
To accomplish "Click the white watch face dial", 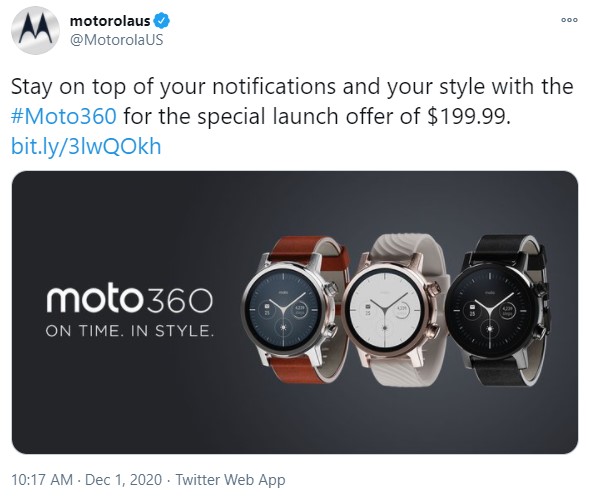I will 385,310.
